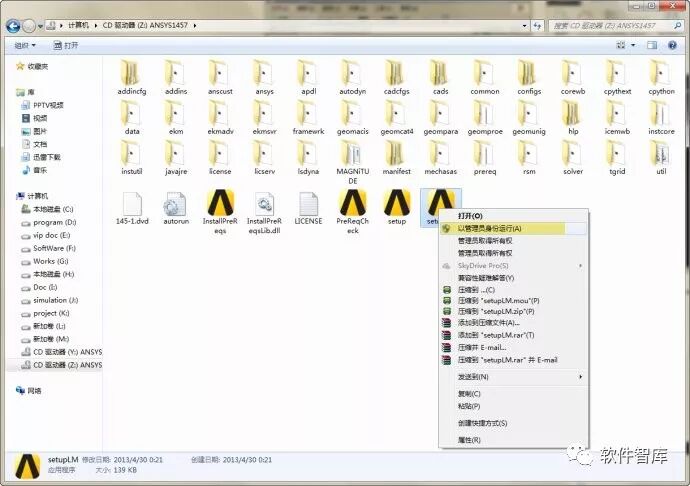Open the MAGNiTUDE folder
The width and height of the screenshot is (690, 486).
[x=352, y=163]
